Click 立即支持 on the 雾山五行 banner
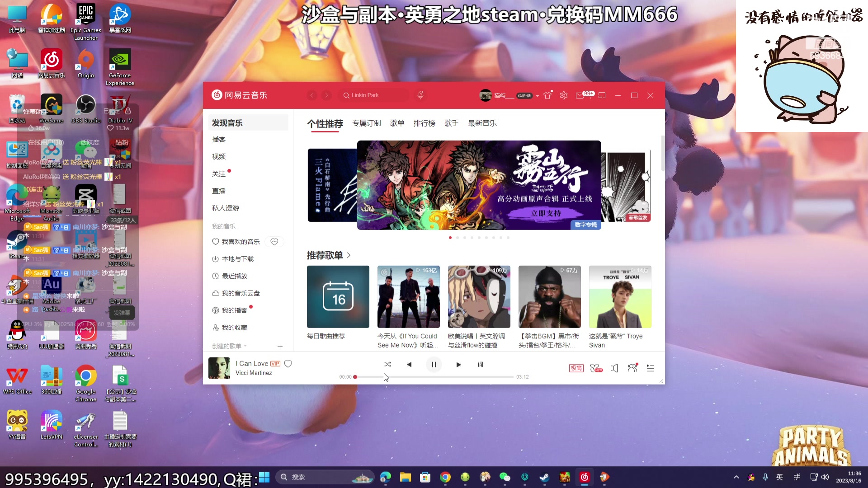The width and height of the screenshot is (868, 488). [546, 213]
